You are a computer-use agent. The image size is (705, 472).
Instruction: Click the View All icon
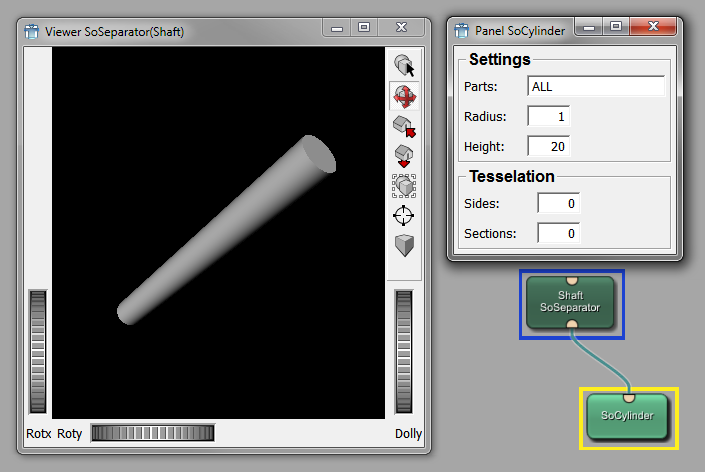click(404, 186)
